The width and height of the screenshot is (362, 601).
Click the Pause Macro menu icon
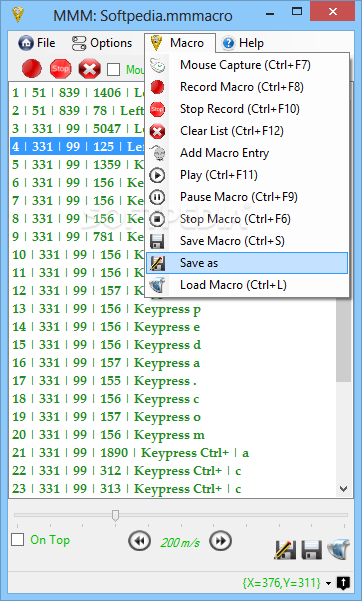pyautogui.click(x=157, y=197)
